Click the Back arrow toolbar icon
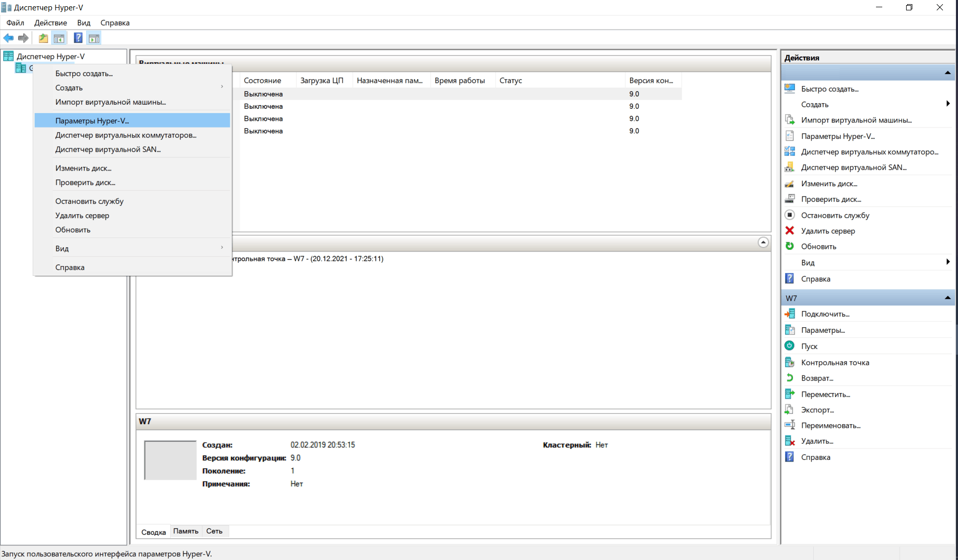 click(8, 38)
